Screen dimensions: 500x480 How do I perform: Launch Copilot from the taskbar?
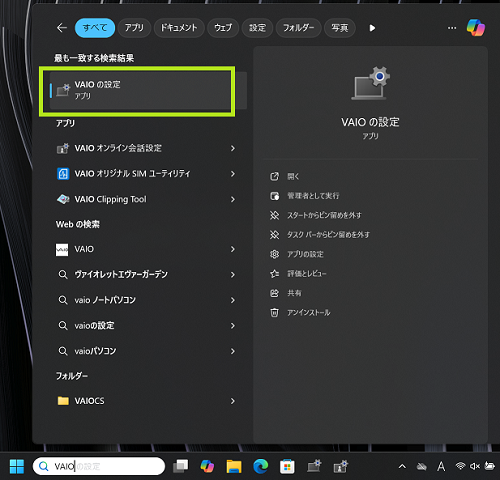(x=207, y=466)
